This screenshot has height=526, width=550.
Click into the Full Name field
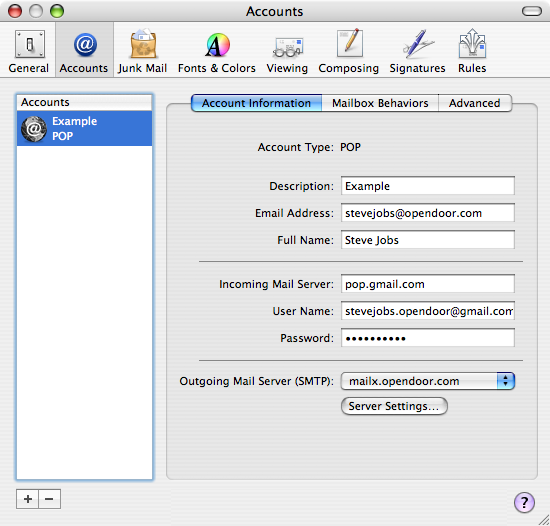[x=428, y=240]
